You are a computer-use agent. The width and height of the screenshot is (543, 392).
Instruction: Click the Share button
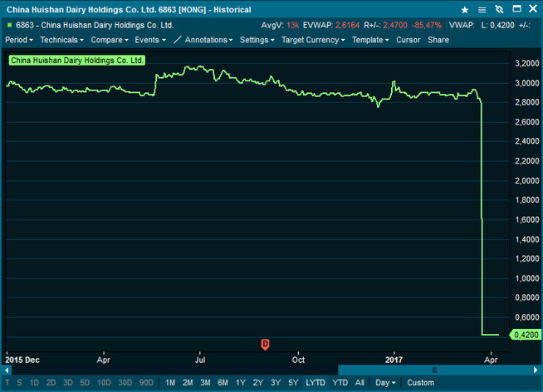click(438, 40)
